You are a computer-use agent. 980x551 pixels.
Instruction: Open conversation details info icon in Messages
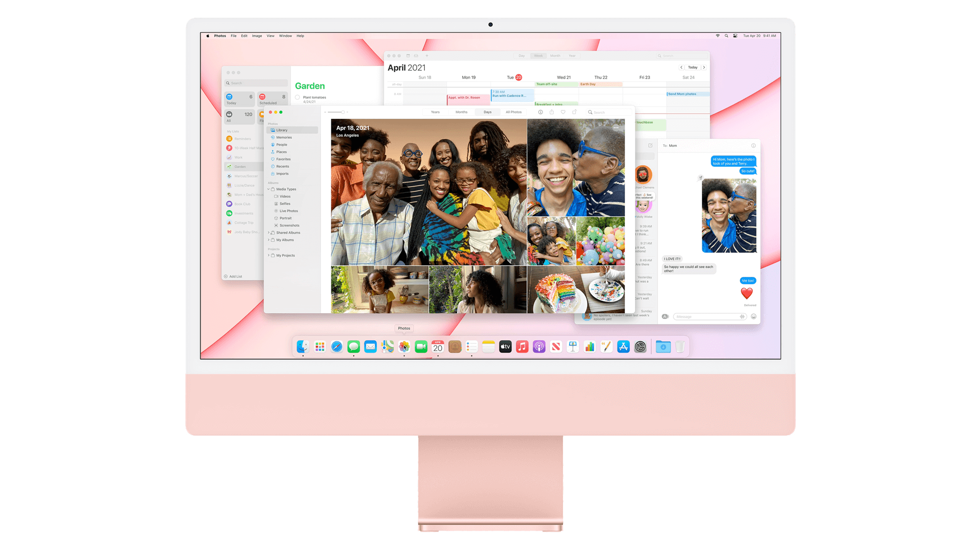753,145
